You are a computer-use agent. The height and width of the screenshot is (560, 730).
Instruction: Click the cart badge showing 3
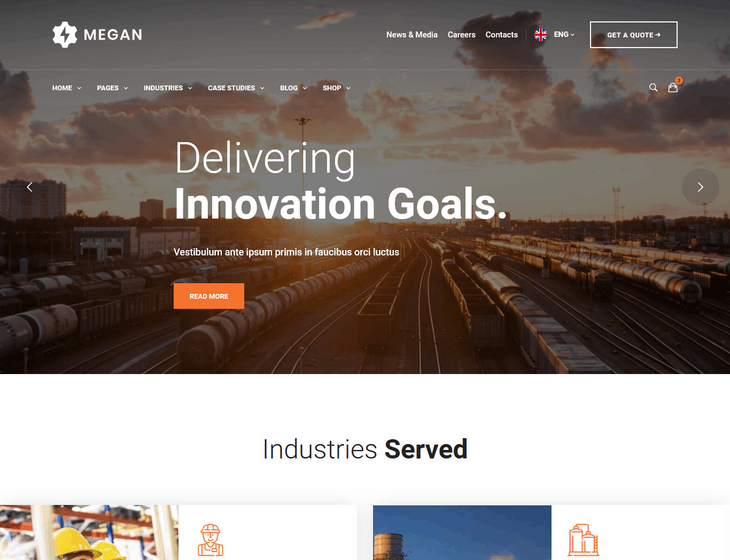tap(679, 81)
